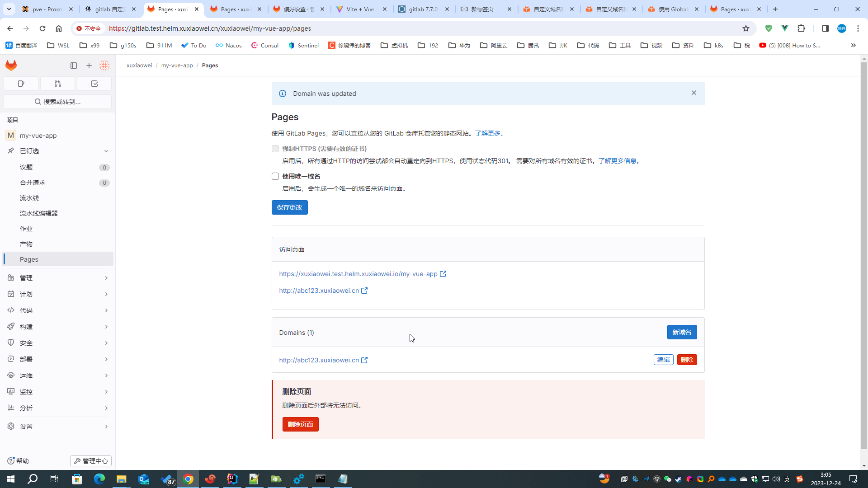The height and width of the screenshot is (488, 868).
Task: Collapse the 已钉选 pinned section
Action: tap(106, 151)
